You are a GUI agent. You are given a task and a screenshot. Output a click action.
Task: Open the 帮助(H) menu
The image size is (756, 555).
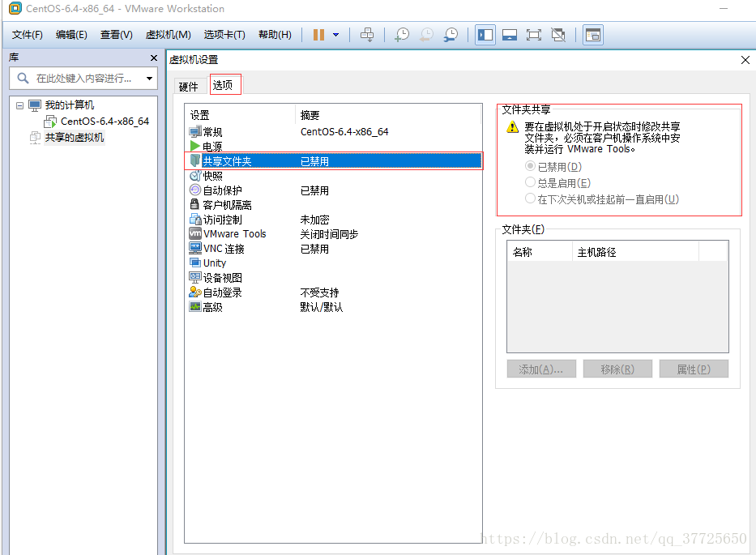click(x=275, y=35)
